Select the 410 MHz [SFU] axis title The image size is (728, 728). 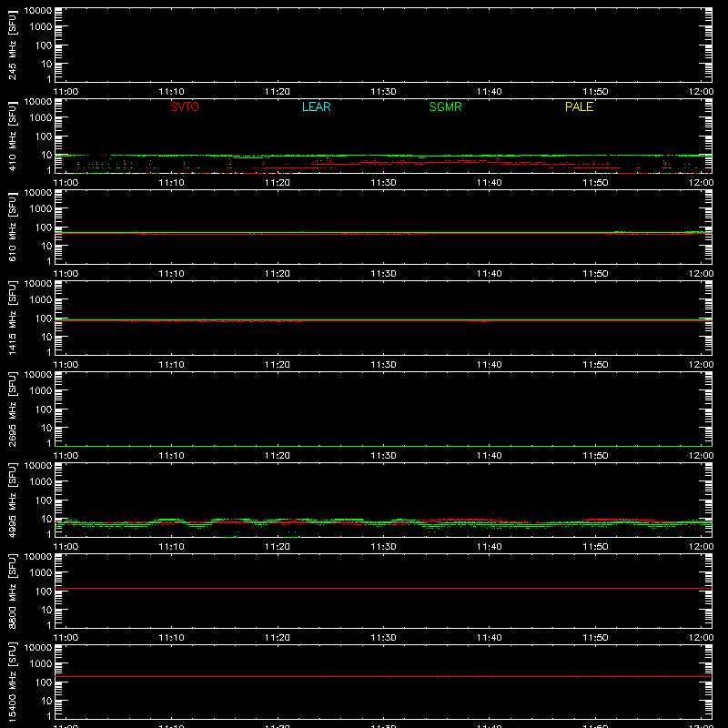pos(13,136)
